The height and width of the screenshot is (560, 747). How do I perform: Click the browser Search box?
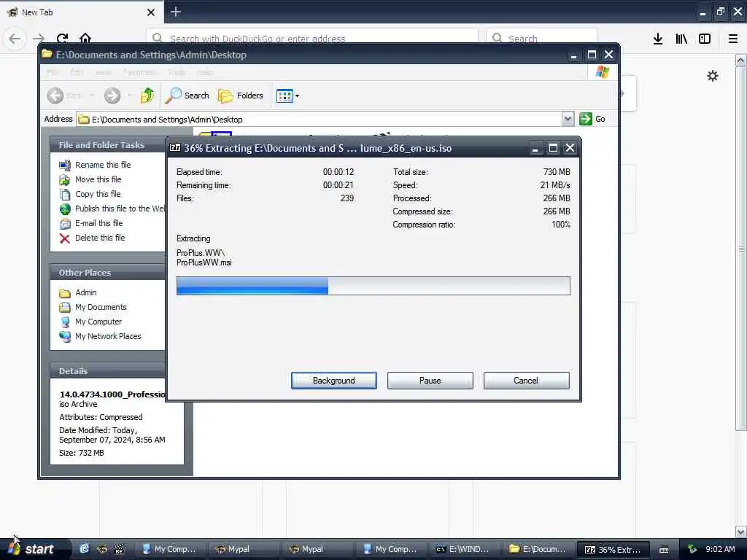[x=541, y=38]
